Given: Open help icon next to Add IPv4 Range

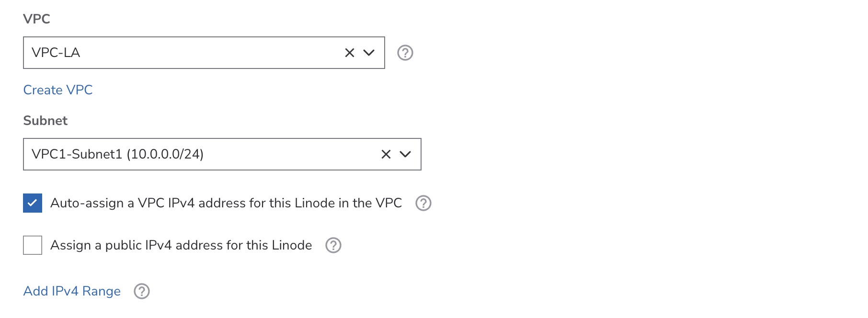Looking at the screenshot, I should tap(142, 291).
